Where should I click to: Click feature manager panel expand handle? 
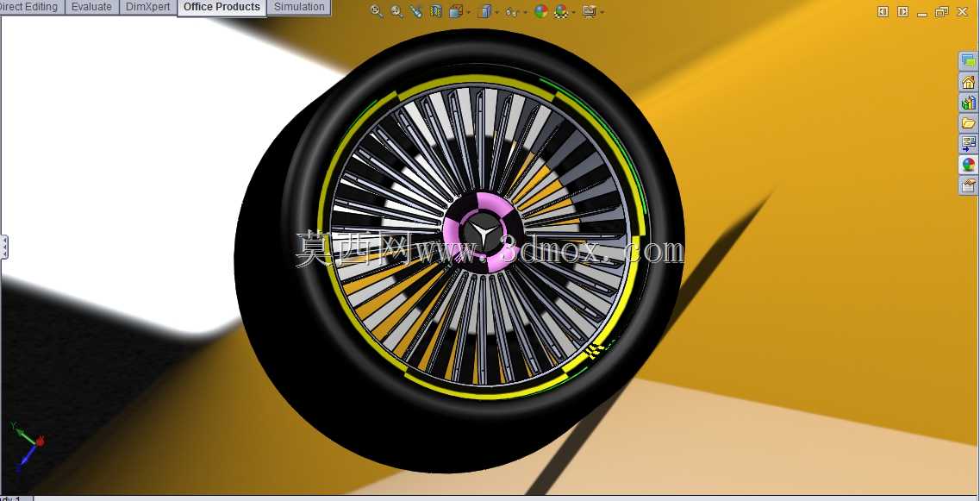coord(3,247)
